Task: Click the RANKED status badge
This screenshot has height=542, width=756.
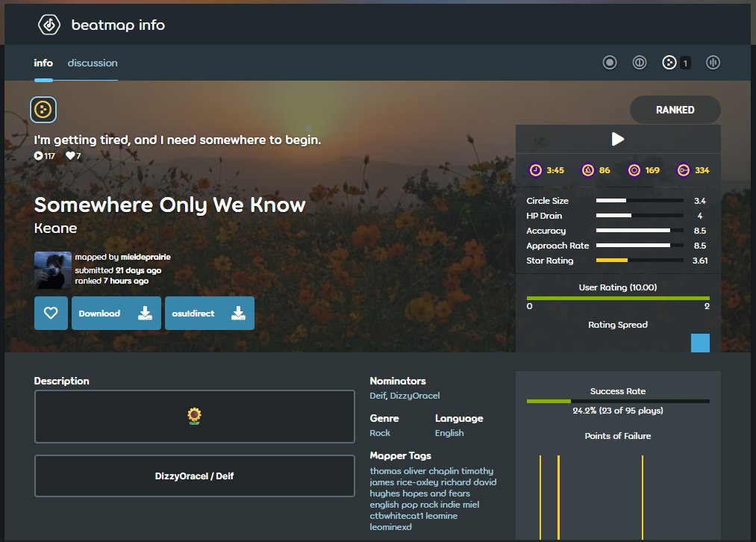Action: (x=675, y=110)
